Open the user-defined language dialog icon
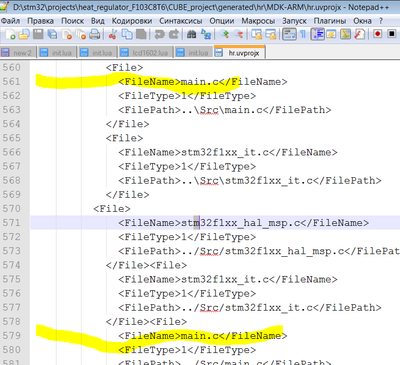 point(331,34)
